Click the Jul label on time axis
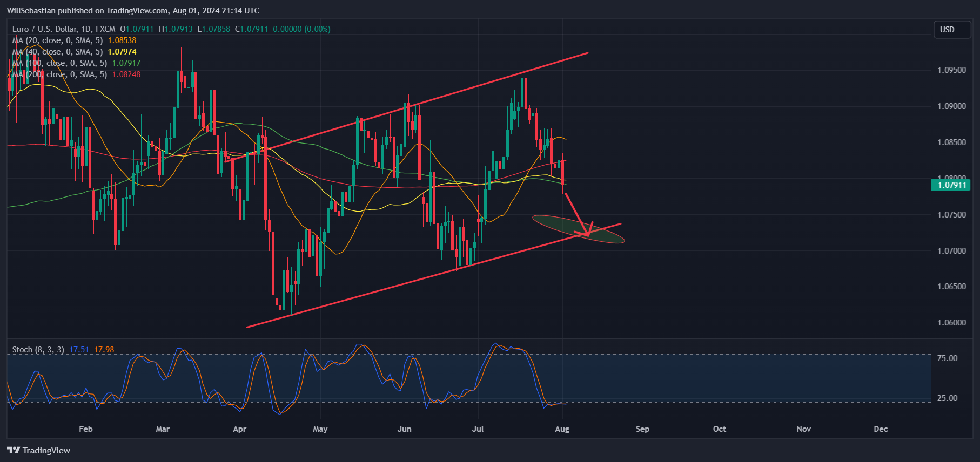 tap(478, 429)
